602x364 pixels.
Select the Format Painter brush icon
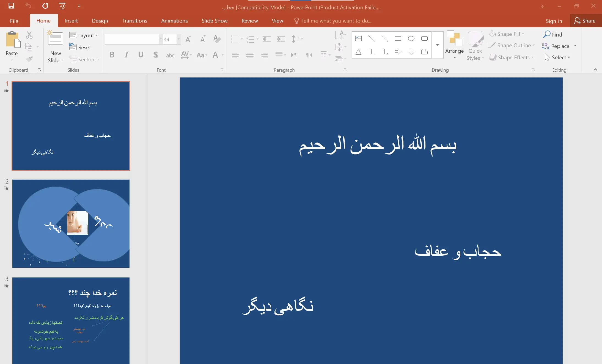[x=29, y=59]
